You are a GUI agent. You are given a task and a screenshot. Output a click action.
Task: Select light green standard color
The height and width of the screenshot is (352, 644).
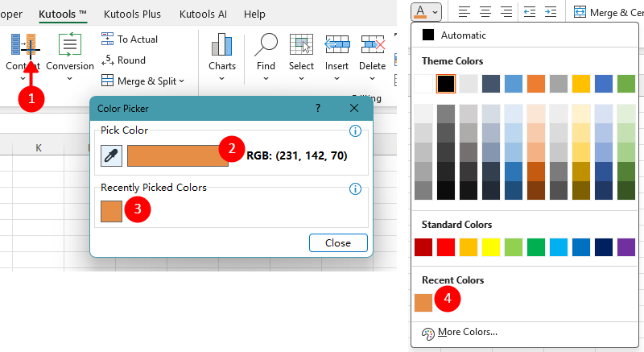pos(514,247)
